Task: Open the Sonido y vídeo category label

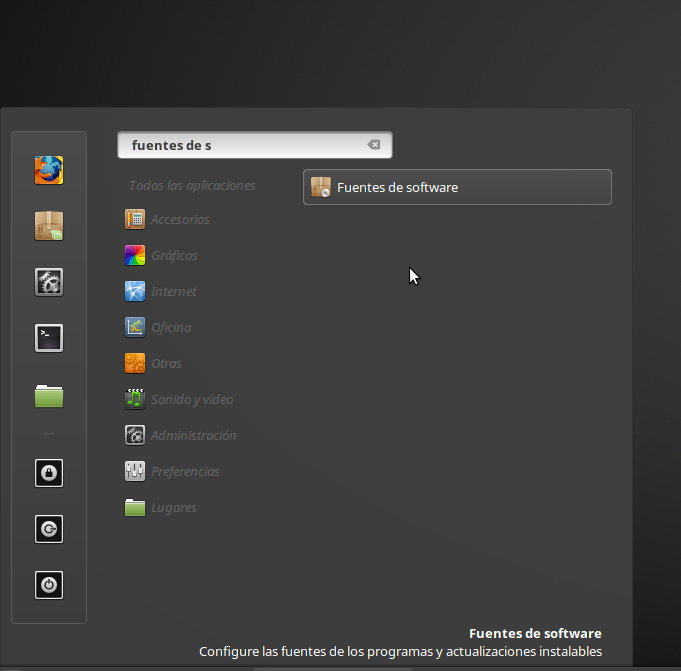Action: click(x=192, y=400)
